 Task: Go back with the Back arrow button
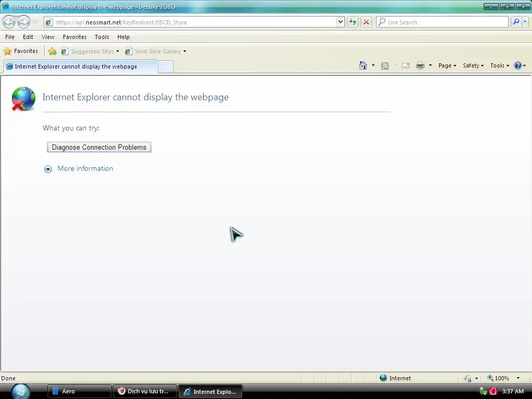(x=9, y=22)
